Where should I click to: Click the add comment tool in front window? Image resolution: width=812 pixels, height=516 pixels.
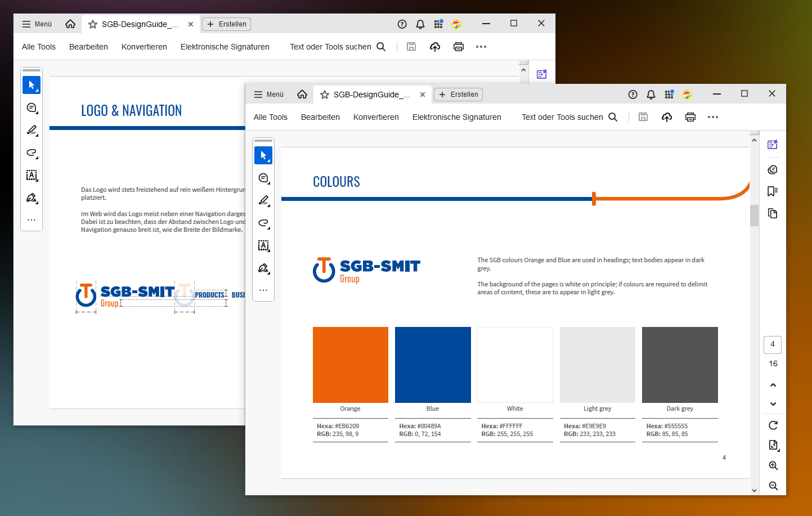(x=263, y=178)
